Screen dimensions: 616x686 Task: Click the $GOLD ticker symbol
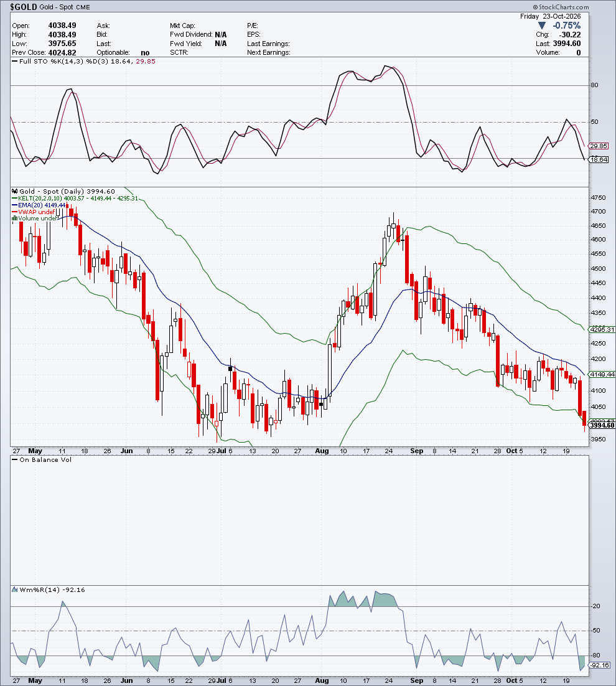coord(24,7)
